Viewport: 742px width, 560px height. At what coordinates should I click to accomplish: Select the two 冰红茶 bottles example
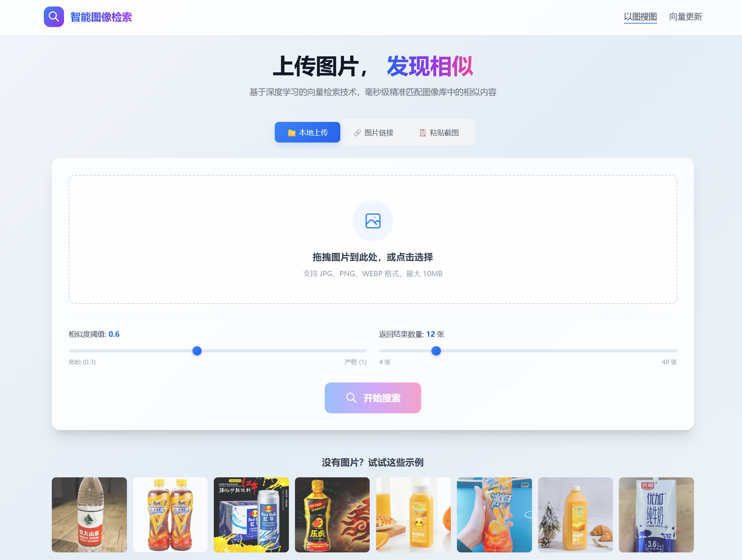click(170, 515)
